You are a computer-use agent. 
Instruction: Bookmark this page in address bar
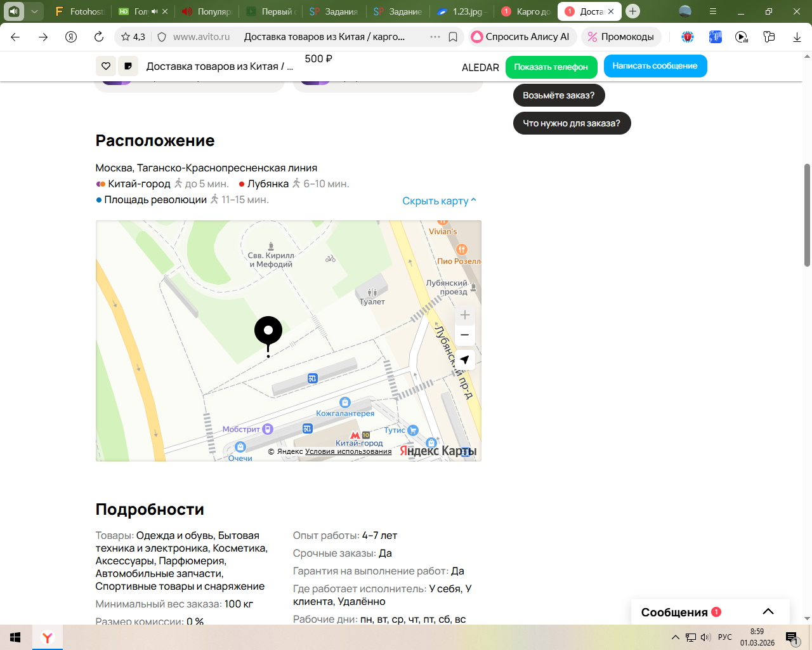tap(453, 37)
